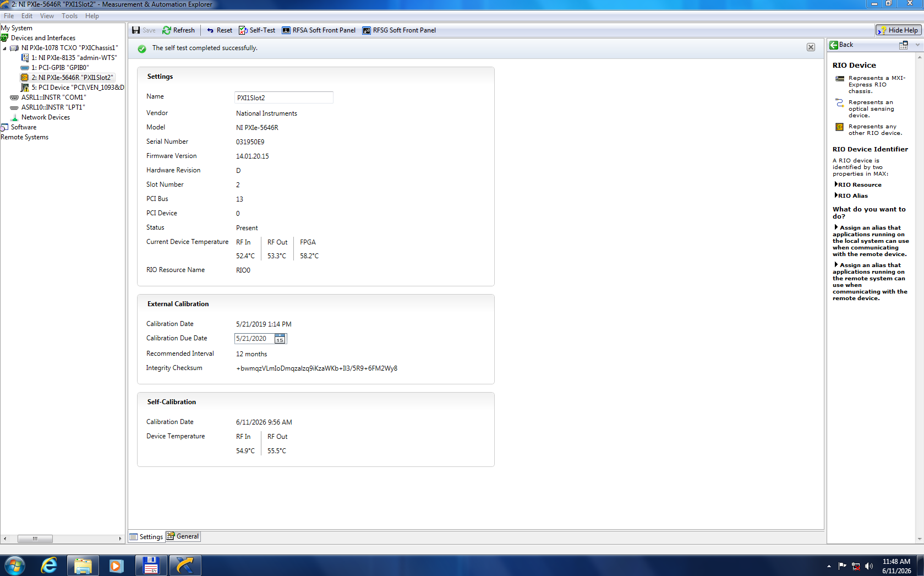The width and height of the screenshot is (924, 576).
Task: Click the floppy disk taskbar application icon
Action: (151, 566)
